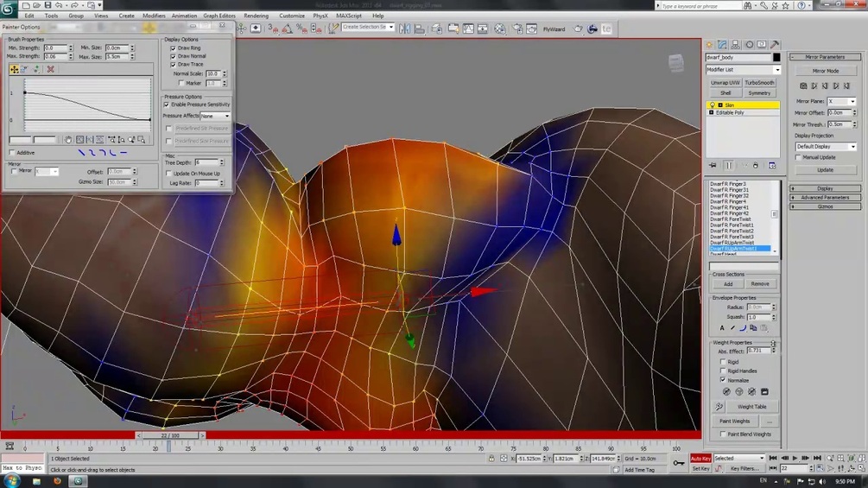Screen dimensions: 868x488
Task: Open the Graph Editors menu
Action: point(219,16)
